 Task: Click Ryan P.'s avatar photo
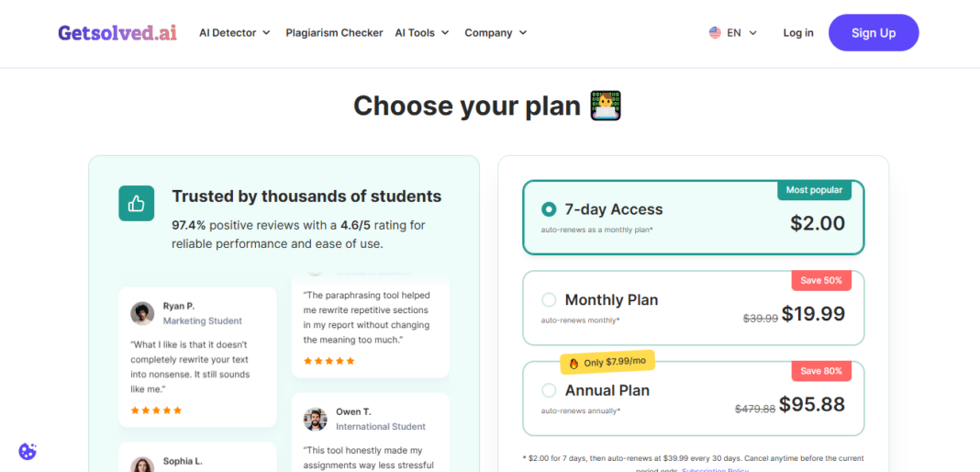(142, 313)
